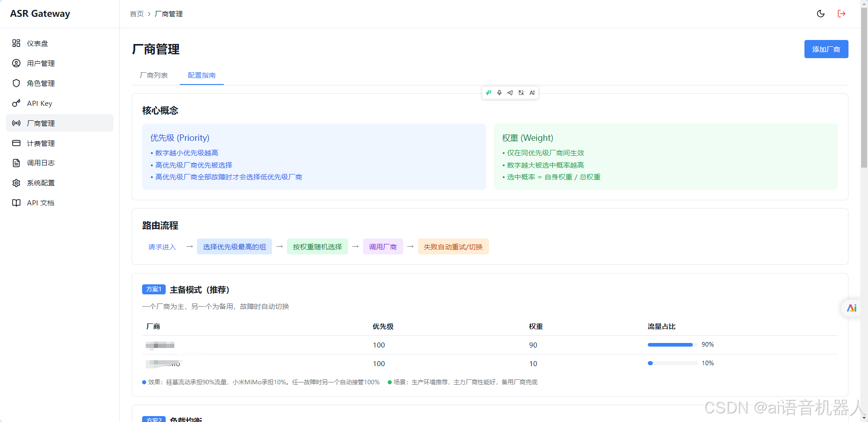Click the 厂商管理 breadcrumb item
The image size is (868, 422).
pyautogui.click(x=169, y=14)
